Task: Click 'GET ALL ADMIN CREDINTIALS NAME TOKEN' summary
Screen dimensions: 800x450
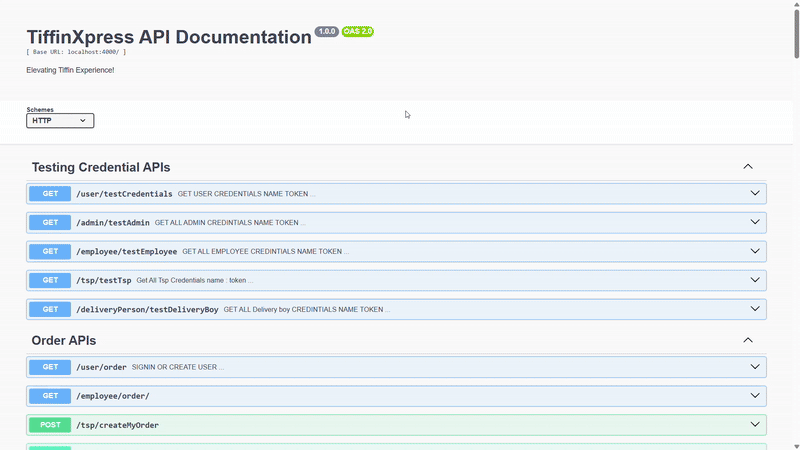Action: click(227, 222)
